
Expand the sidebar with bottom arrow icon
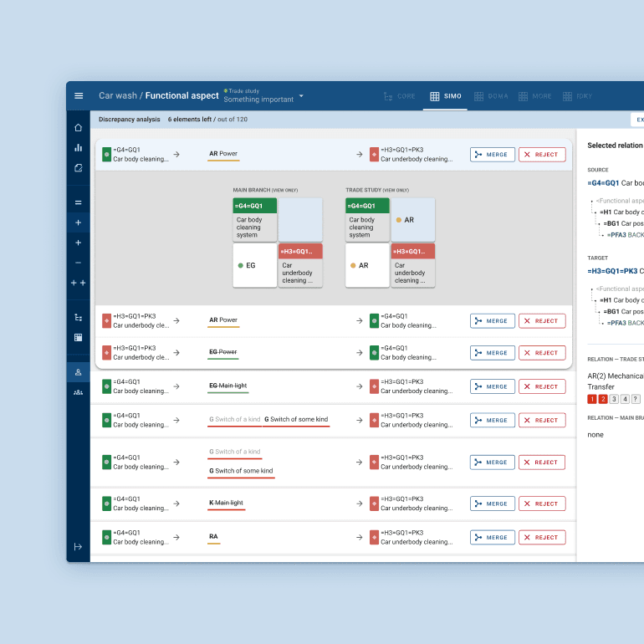78,547
